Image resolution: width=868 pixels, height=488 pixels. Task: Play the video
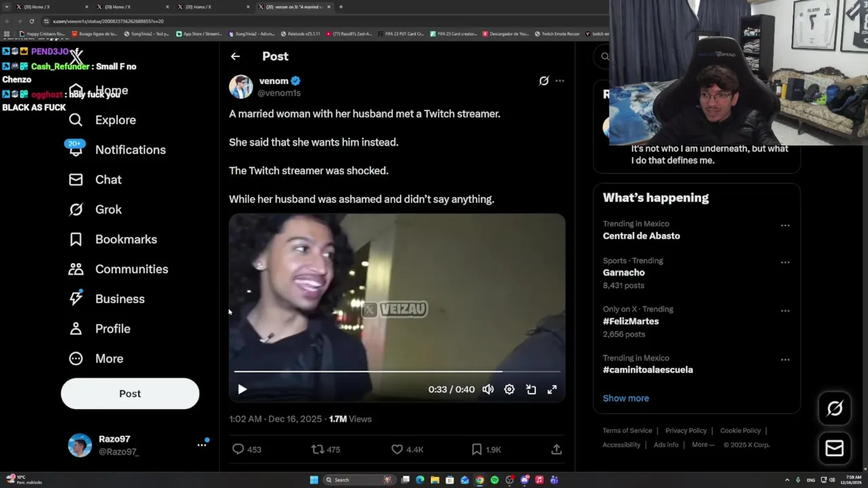242,390
